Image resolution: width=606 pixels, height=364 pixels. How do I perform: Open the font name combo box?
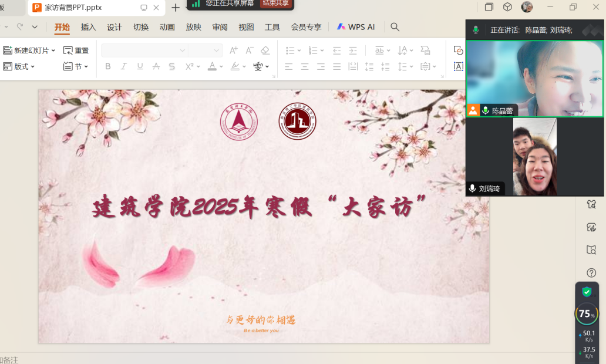[x=144, y=50]
